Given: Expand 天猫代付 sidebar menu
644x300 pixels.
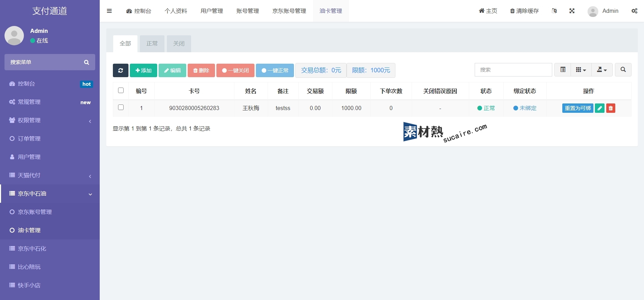Looking at the screenshot, I should click(50, 175).
